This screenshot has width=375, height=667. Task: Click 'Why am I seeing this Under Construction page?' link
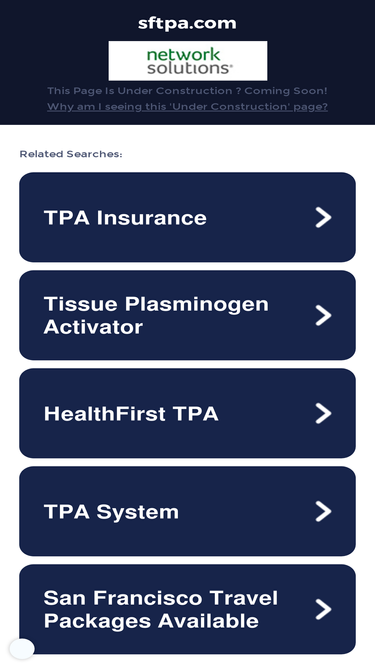[188, 106]
